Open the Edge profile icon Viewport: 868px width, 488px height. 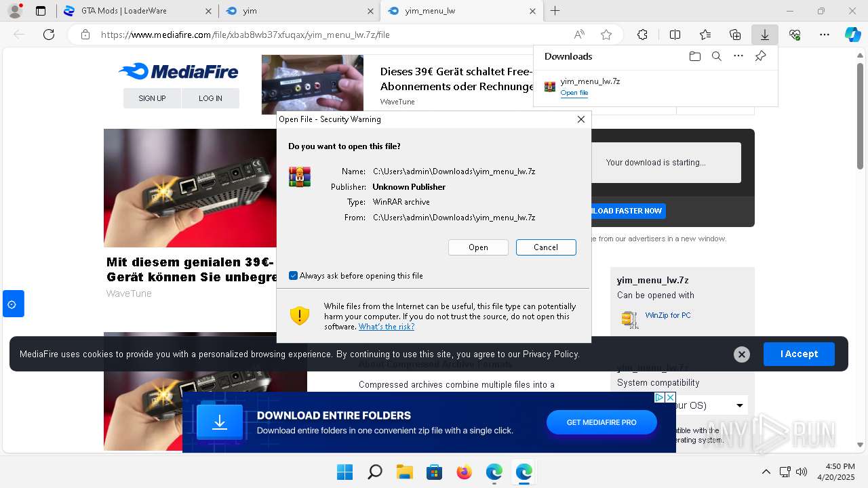point(15,11)
